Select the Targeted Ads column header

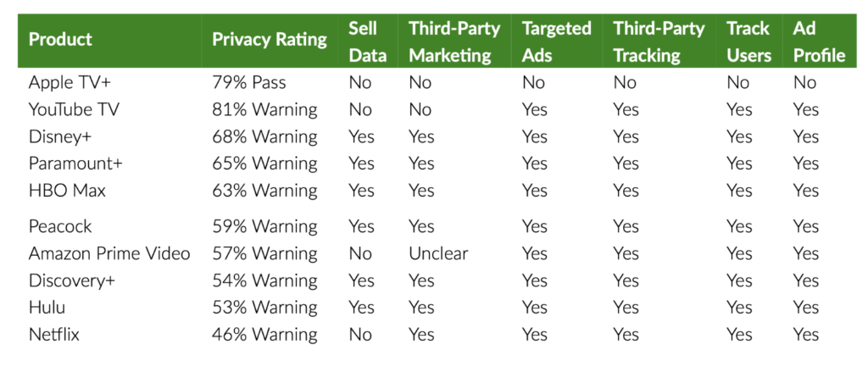tap(556, 42)
